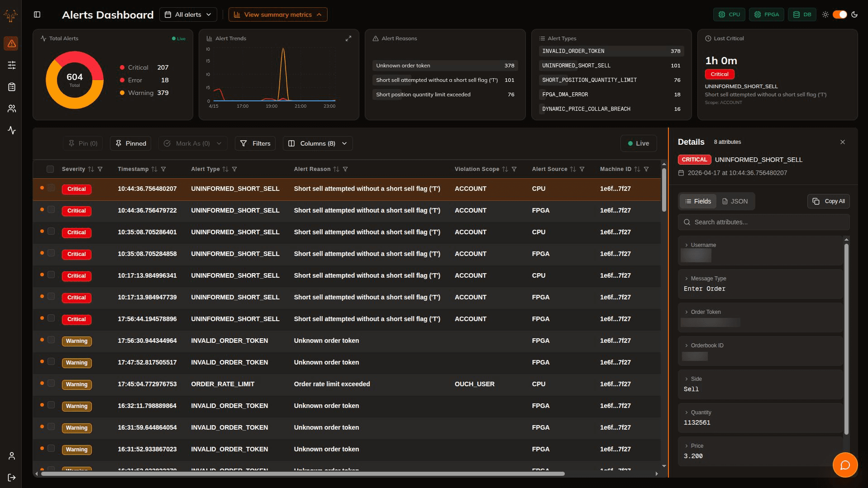Click the CPU status badge
Screen dimensions: 868x488
[729, 14]
